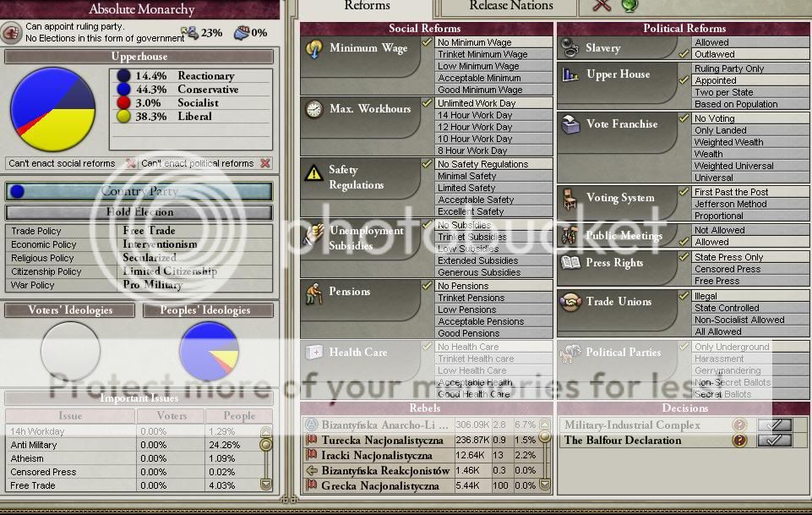The width and height of the screenshot is (812, 515).
Task: Click the Press Rights newspaper icon
Action: [571, 263]
